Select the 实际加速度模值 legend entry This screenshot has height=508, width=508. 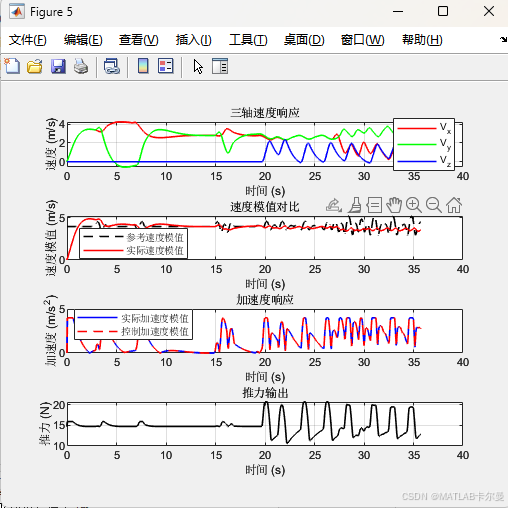pos(133,318)
